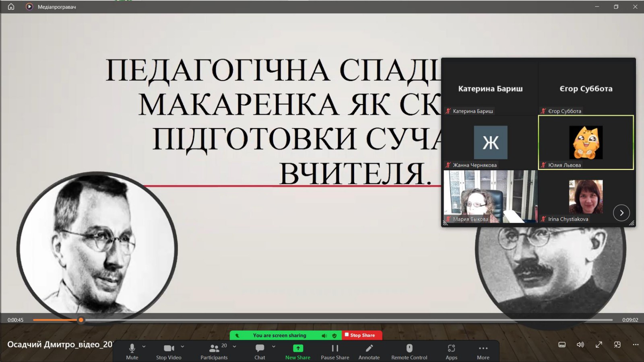Screen dimensions: 644x362
Task: Click the media player home icon
Action: (x=11, y=6)
